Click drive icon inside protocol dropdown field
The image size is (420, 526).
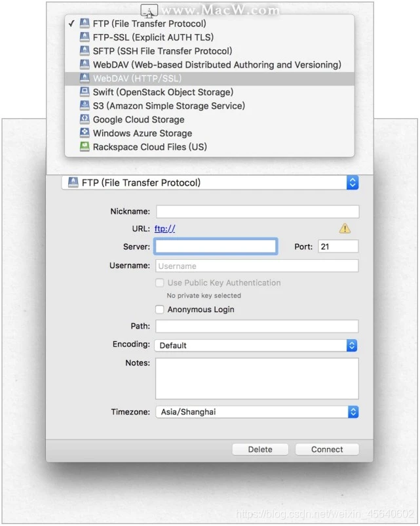[73, 182]
